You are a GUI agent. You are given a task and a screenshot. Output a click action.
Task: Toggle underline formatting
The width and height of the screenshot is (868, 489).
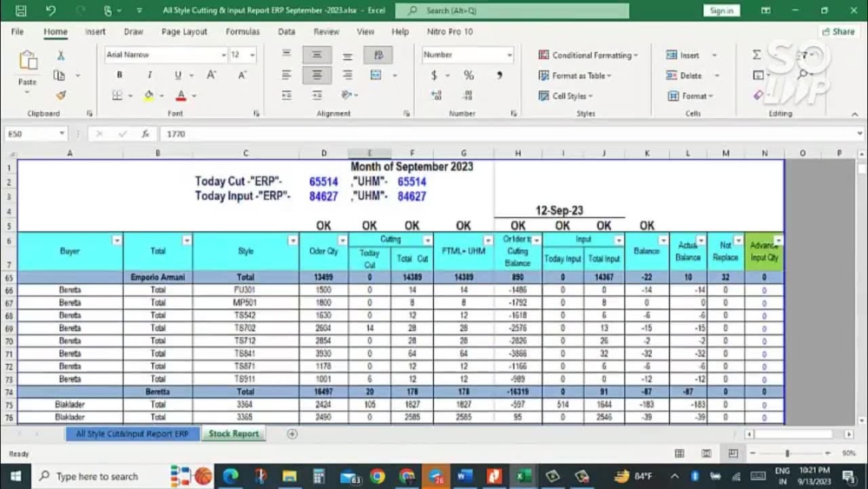(x=178, y=75)
